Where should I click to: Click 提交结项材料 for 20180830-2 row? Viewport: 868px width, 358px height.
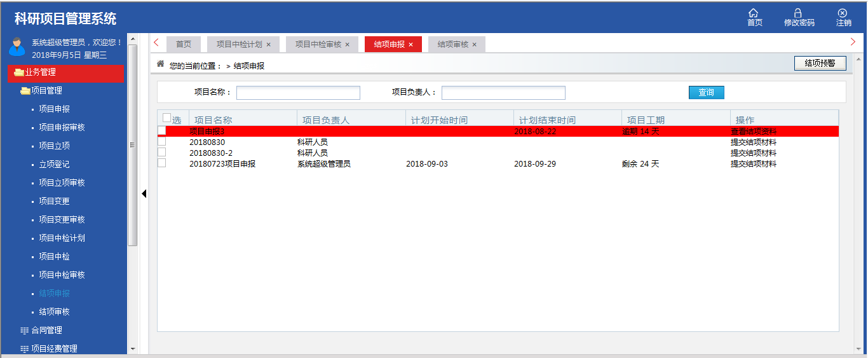(x=754, y=153)
